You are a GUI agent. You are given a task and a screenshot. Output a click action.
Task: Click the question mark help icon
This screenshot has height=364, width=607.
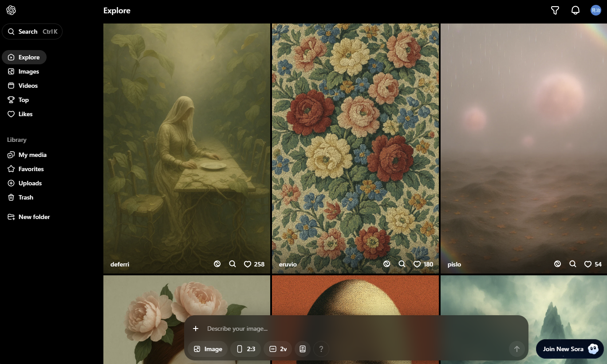click(321, 349)
